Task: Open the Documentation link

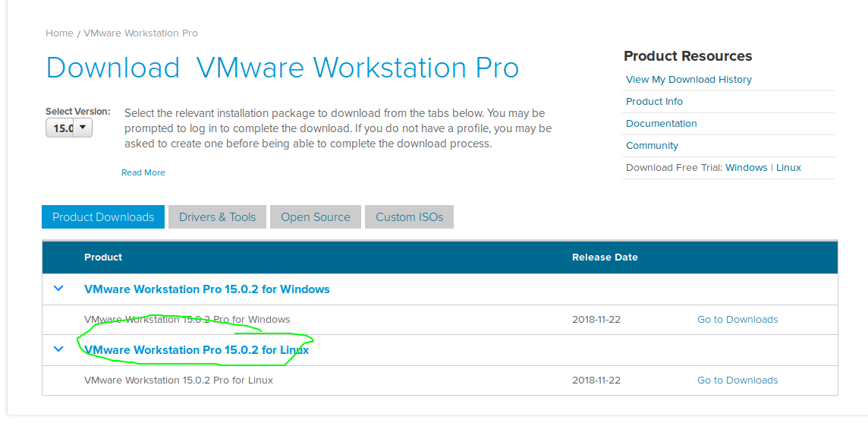Action: pyautogui.click(x=662, y=124)
